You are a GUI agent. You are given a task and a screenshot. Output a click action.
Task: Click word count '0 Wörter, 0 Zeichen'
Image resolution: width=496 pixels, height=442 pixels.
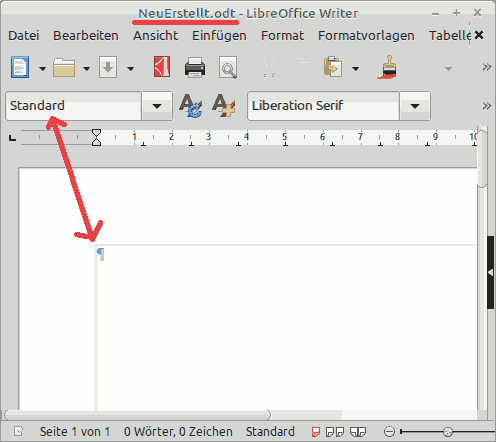click(x=178, y=432)
